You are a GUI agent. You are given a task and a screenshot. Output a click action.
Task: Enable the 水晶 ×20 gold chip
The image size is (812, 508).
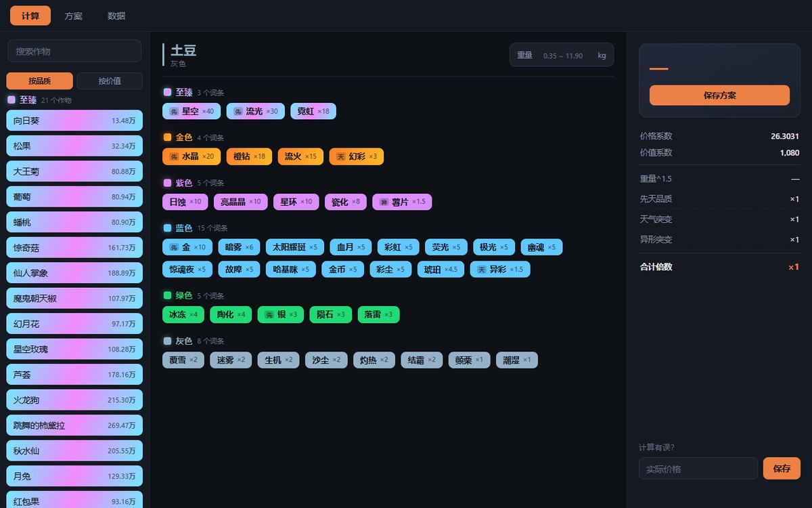coord(191,156)
